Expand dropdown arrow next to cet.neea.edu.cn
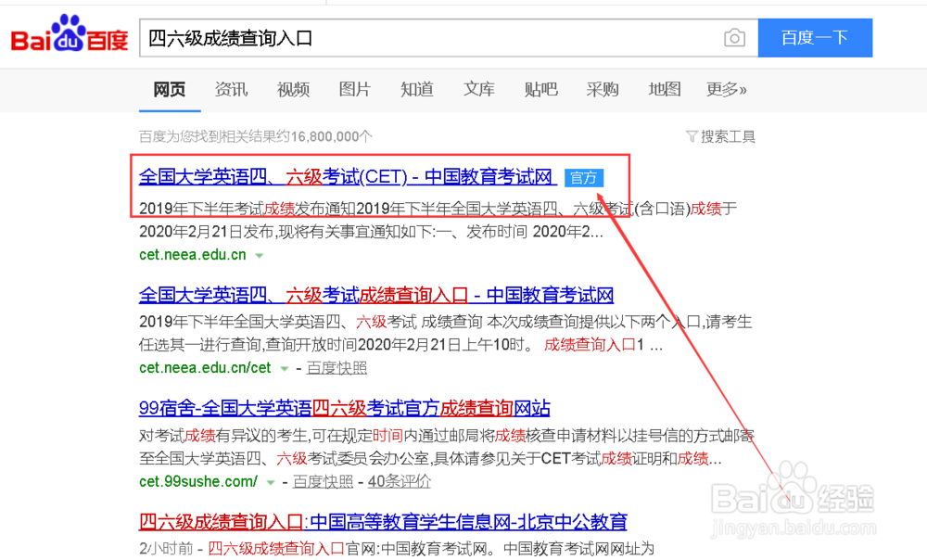The width and height of the screenshot is (927, 560). click(259, 256)
